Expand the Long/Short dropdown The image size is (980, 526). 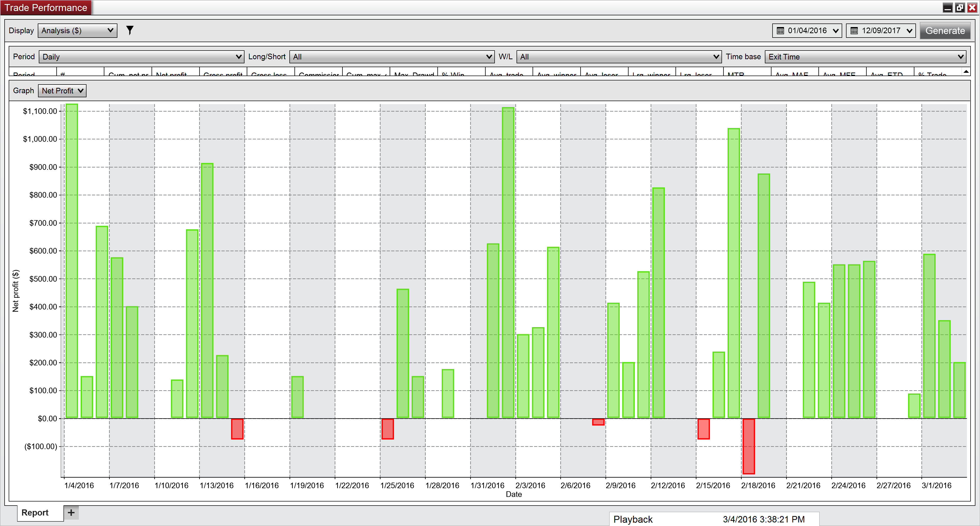[x=392, y=57]
